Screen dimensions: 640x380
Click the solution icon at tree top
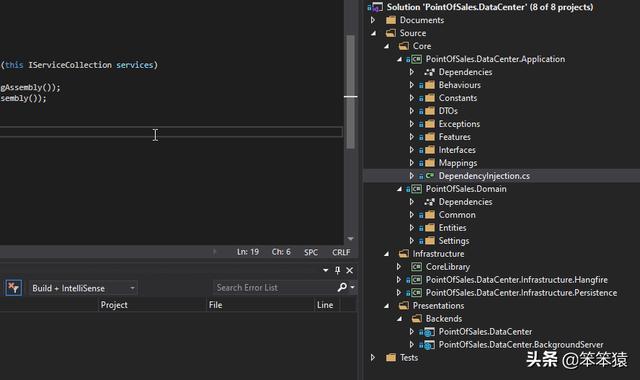click(x=376, y=7)
